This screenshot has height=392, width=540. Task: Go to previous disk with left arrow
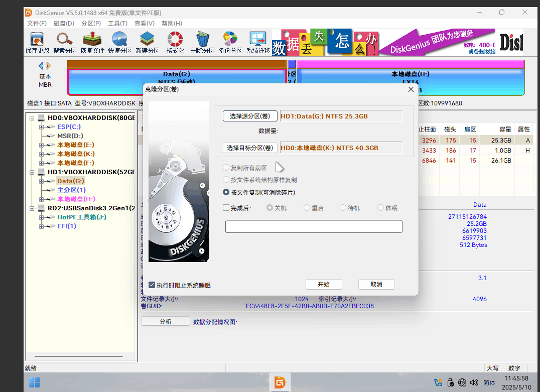pyautogui.click(x=41, y=66)
